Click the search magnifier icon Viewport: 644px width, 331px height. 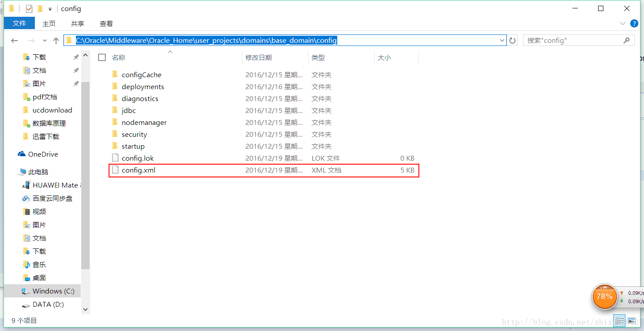point(626,41)
